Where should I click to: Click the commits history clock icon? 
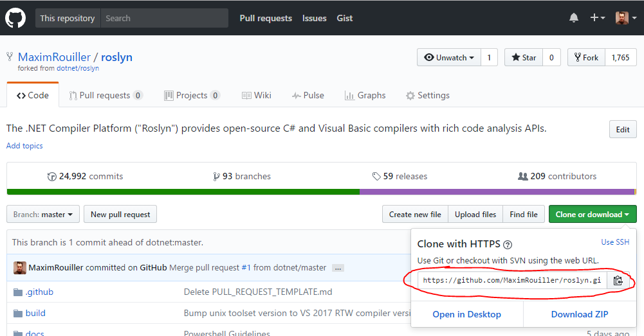point(51,177)
